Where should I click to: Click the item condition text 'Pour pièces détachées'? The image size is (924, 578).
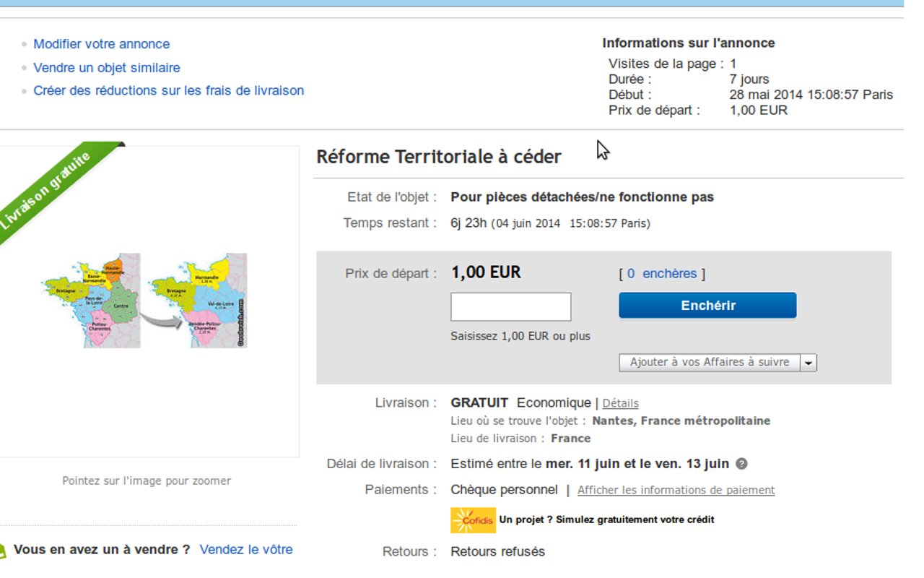(x=582, y=197)
